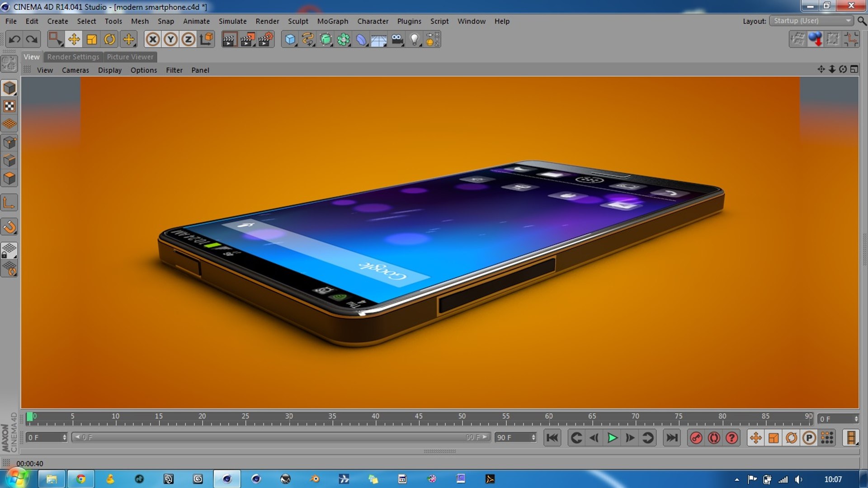Click the preview range slider bar
The height and width of the screenshot is (488, 868).
[281, 437]
